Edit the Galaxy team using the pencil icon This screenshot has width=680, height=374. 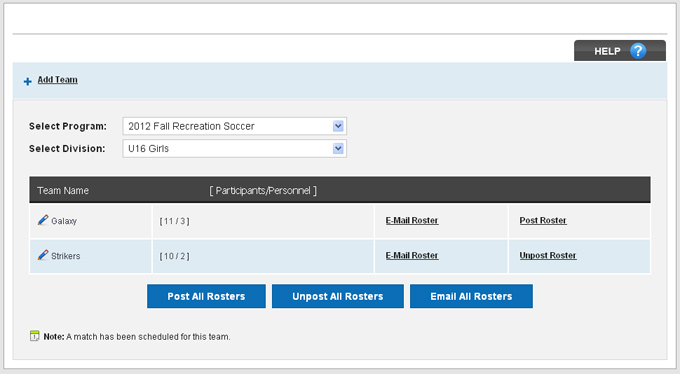(x=43, y=220)
